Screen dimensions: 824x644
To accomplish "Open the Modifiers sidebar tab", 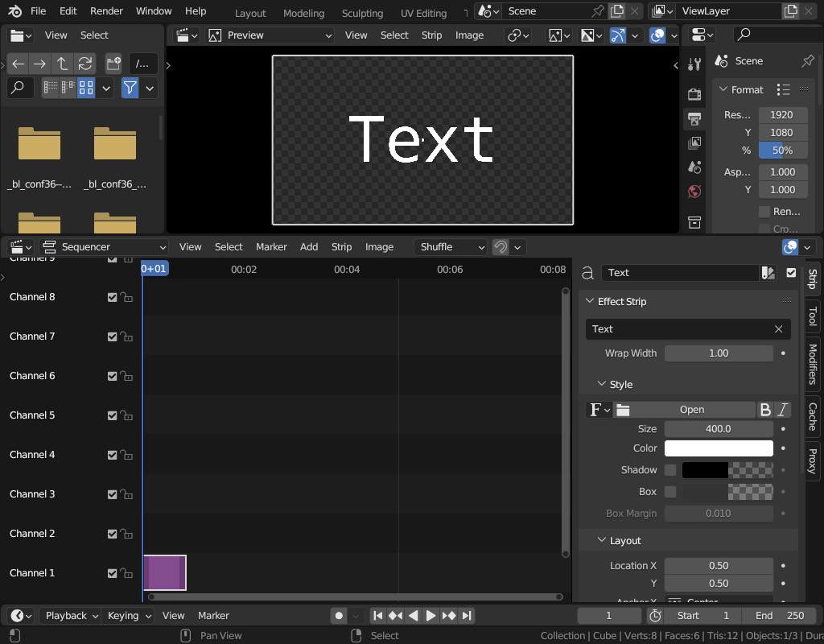I will click(813, 365).
